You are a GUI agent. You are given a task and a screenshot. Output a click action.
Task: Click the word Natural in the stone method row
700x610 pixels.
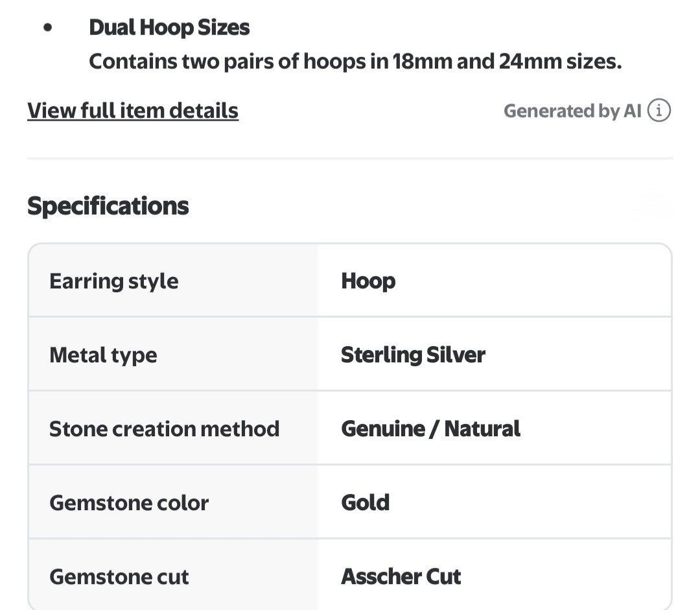pos(482,428)
